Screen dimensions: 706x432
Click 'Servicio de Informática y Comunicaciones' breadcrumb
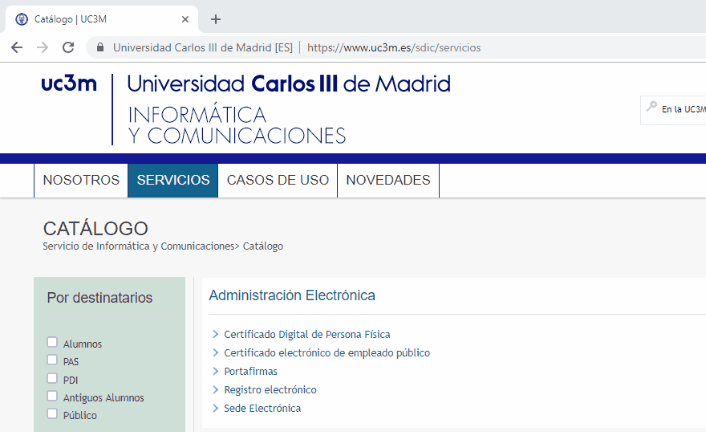pyautogui.click(x=139, y=246)
